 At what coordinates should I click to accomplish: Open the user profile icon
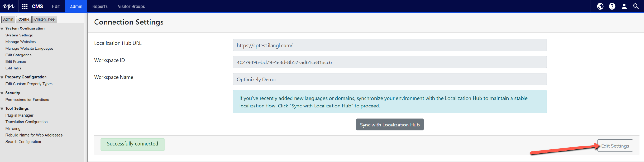(624, 6)
